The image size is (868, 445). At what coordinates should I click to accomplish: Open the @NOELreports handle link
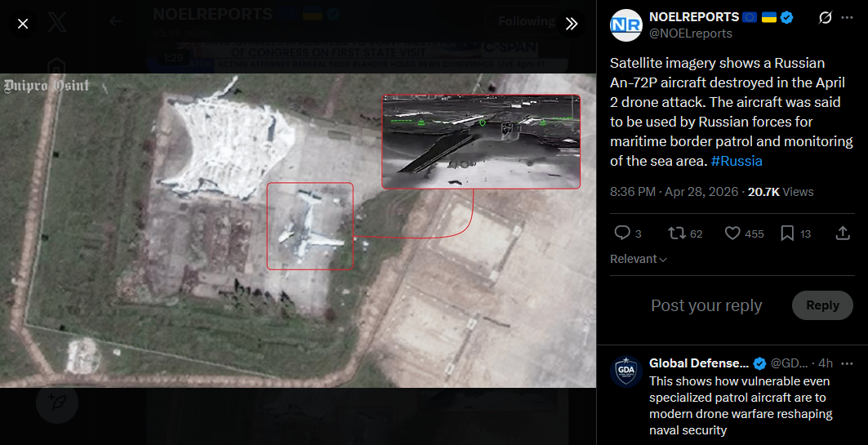[690, 33]
